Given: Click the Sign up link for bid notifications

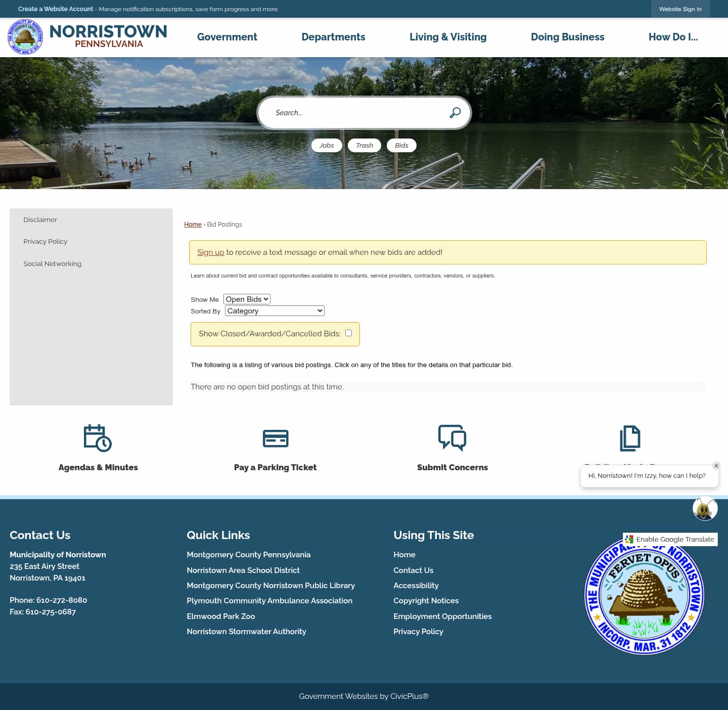Looking at the screenshot, I should point(210,252).
